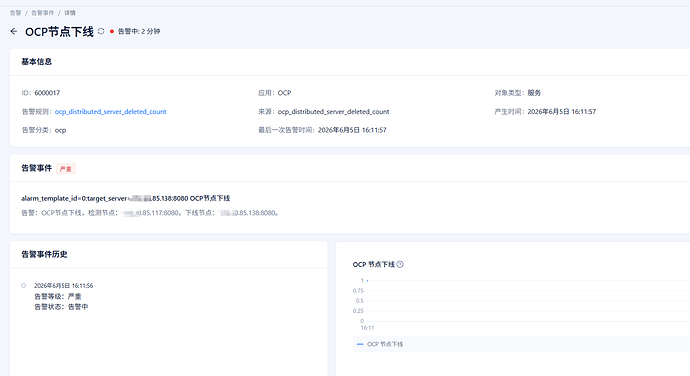Click the alarm_template_id=0 target_server line
The width and height of the screenshot is (690, 376).
(x=125, y=198)
